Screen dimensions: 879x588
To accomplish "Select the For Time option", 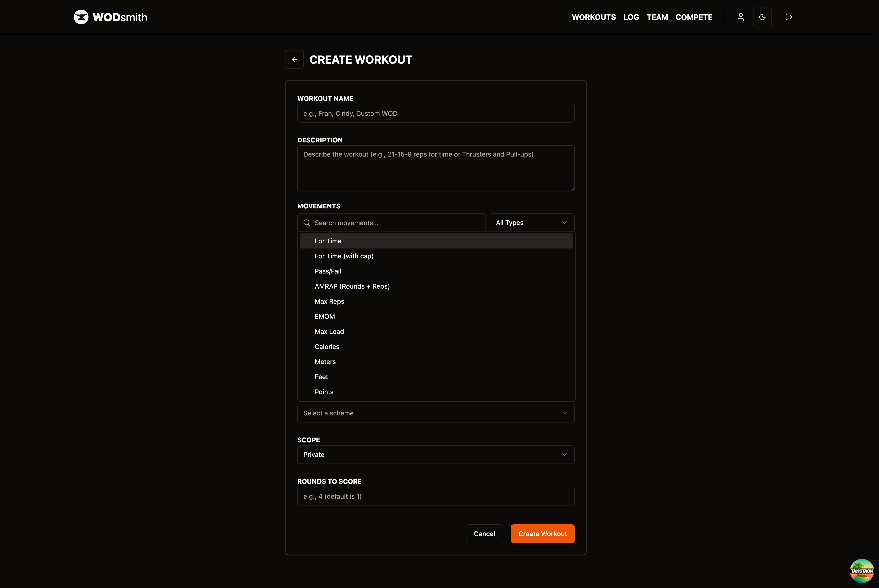I will 436,241.
